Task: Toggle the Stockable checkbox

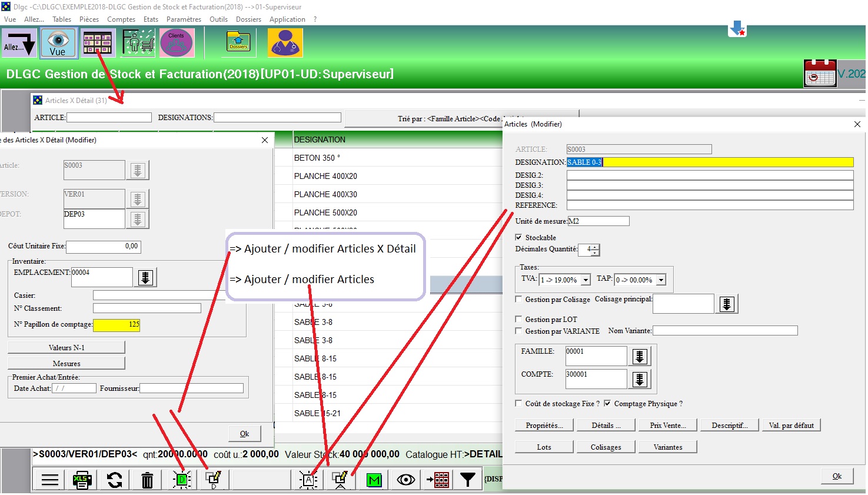Action: (518, 237)
